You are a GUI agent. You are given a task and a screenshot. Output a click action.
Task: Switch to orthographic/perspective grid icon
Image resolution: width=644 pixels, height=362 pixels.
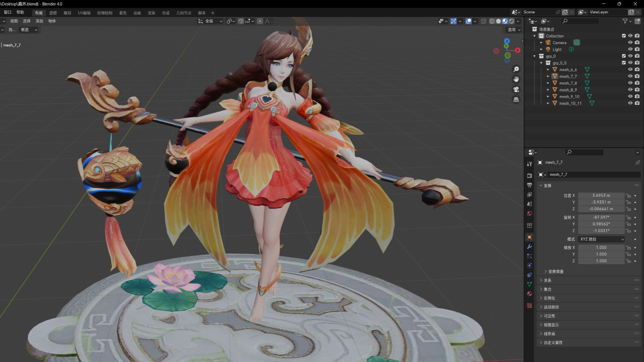coord(516,100)
